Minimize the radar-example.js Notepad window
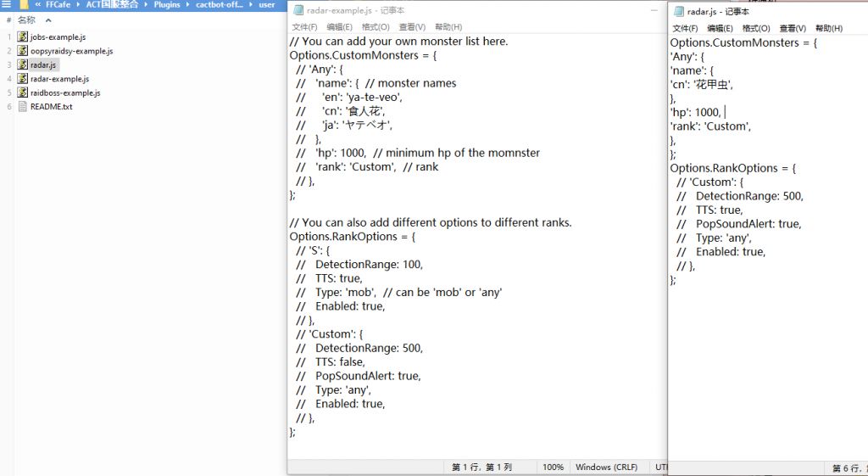 click(654, 10)
